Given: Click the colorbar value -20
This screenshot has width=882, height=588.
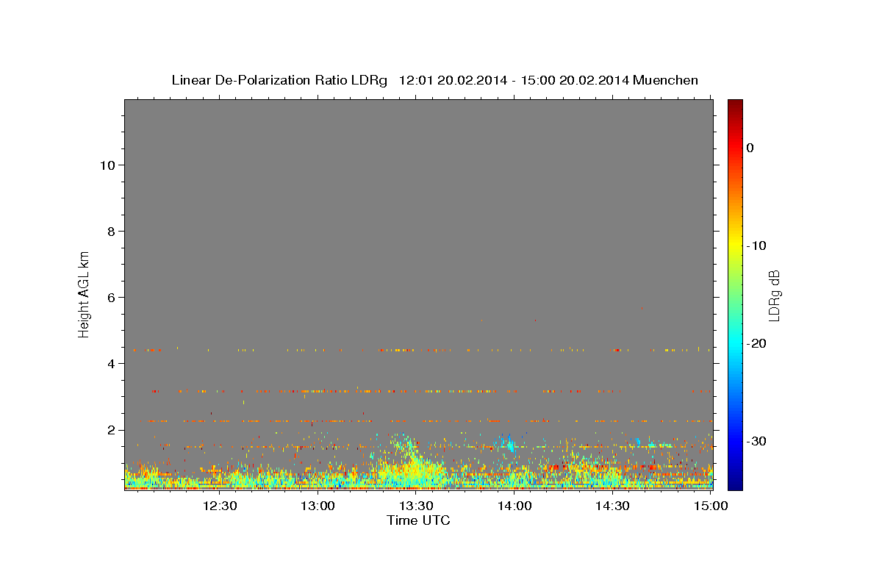Looking at the screenshot, I should 756,343.
